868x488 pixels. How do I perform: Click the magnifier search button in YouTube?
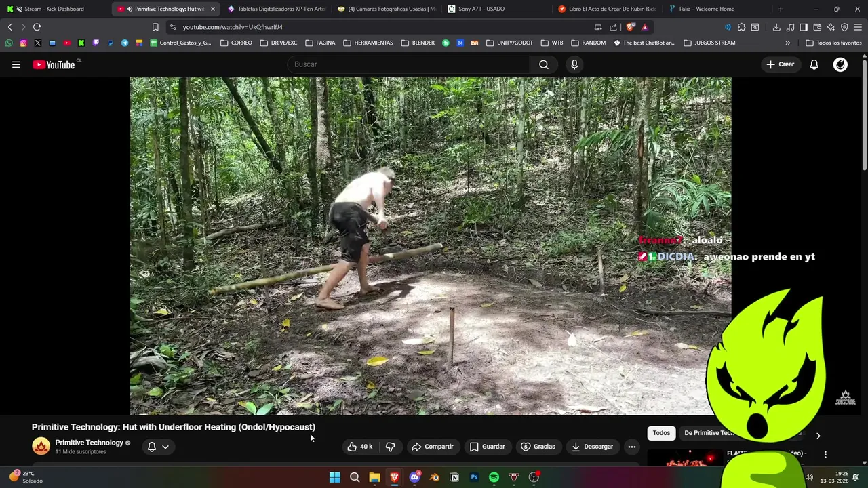544,64
